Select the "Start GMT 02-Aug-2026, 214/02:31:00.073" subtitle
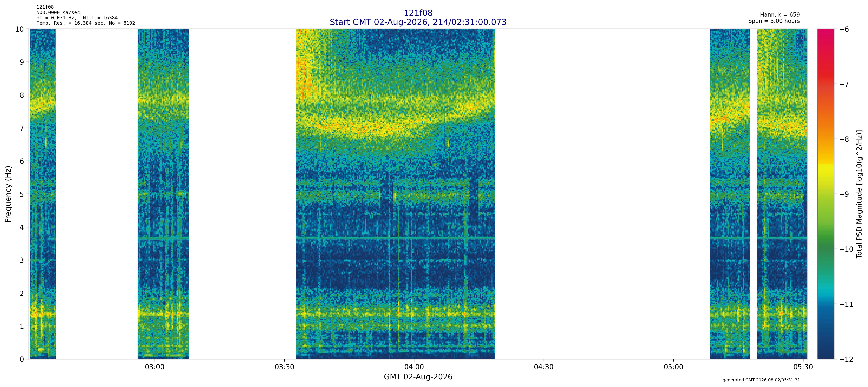 click(x=418, y=22)
